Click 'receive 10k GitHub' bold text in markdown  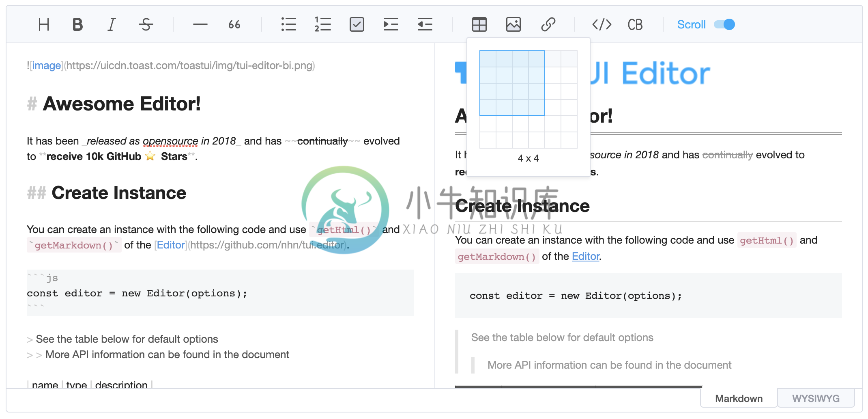coord(94,156)
